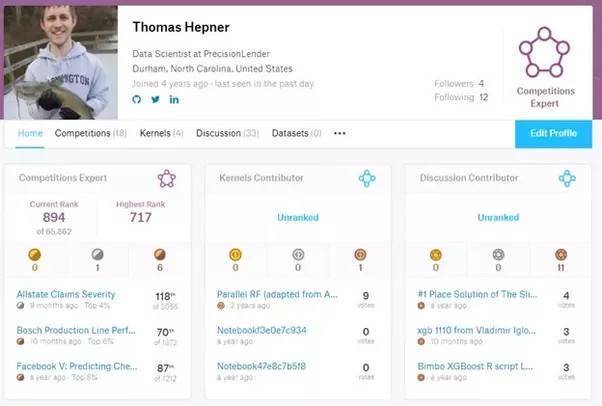602x406 pixels.
Task: Click Durham, North Carolina location text
Action: 212,69
